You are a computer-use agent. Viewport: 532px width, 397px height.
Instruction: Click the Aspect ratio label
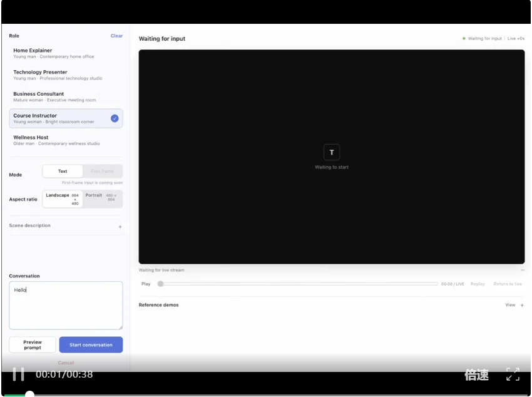23,199
